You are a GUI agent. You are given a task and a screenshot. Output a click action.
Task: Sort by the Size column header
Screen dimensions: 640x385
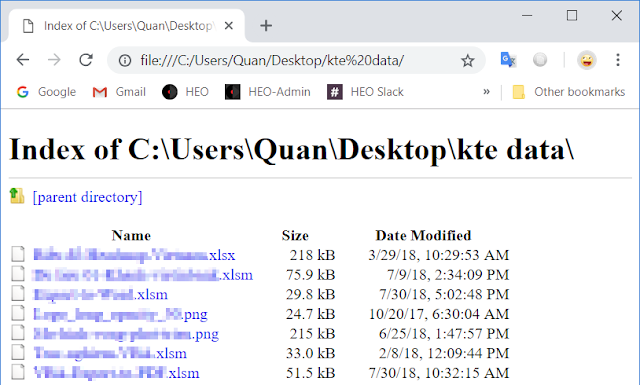(295, 236)
